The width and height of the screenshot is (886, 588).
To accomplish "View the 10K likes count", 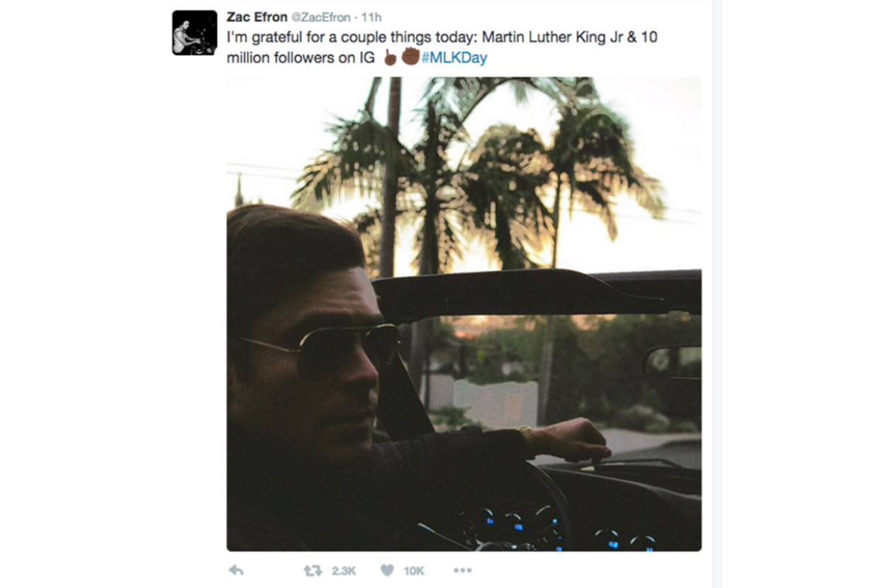I will [x=413, y=570].
